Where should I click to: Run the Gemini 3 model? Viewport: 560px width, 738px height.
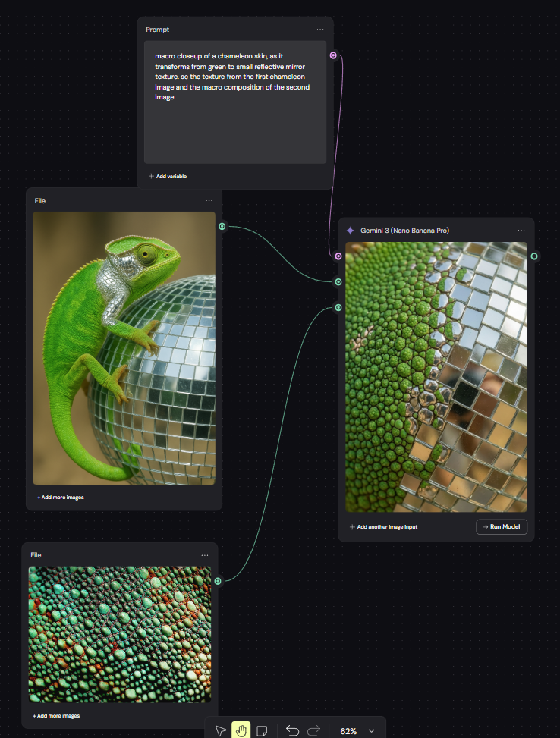(x=502, y=526)
